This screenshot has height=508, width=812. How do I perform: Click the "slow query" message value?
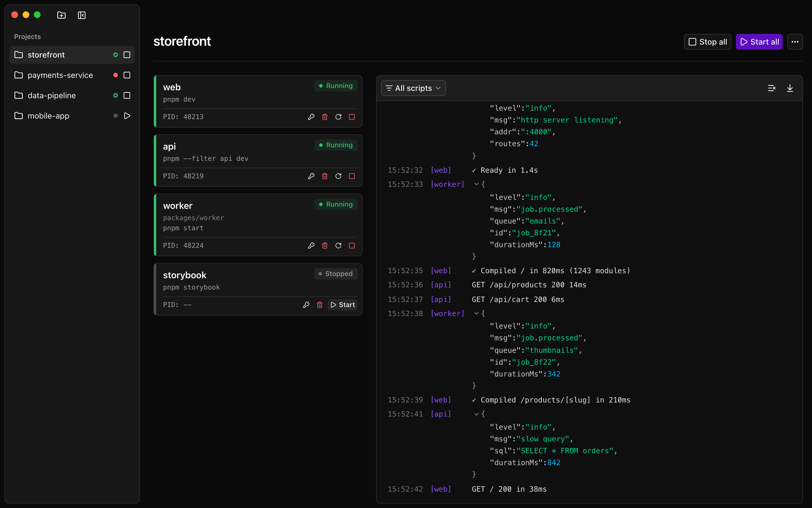click(542, 439)
